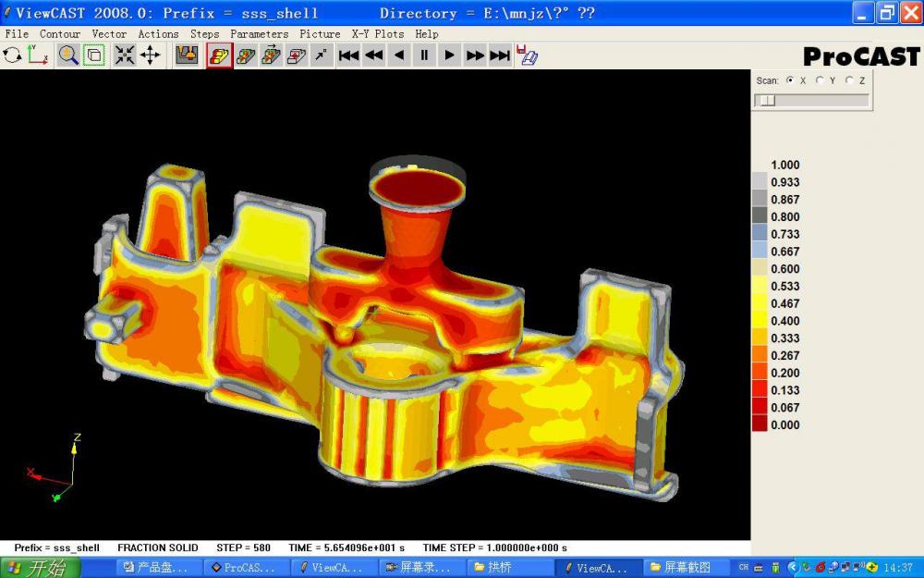Click the rotate view icon
The height and width of the screenshot is (578, 924).
tap(13, 55)
